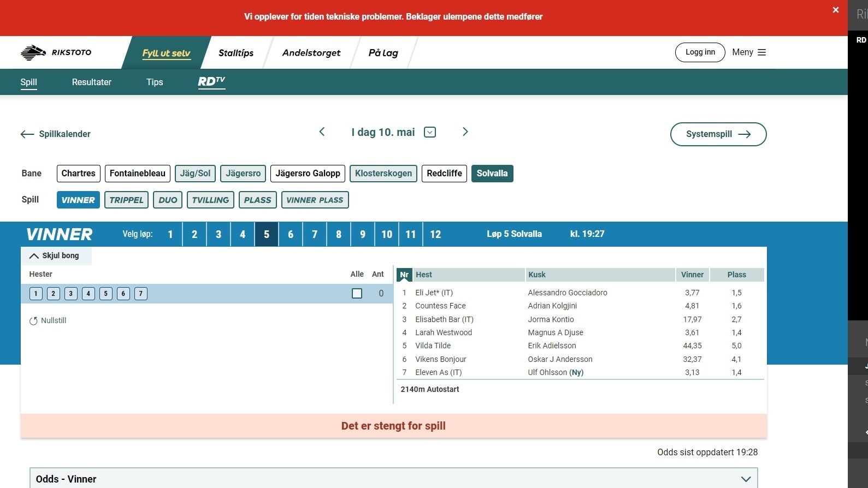Click the Nullstill reset icon
Viewport: 868px width, 488px height.
[33, 321]
